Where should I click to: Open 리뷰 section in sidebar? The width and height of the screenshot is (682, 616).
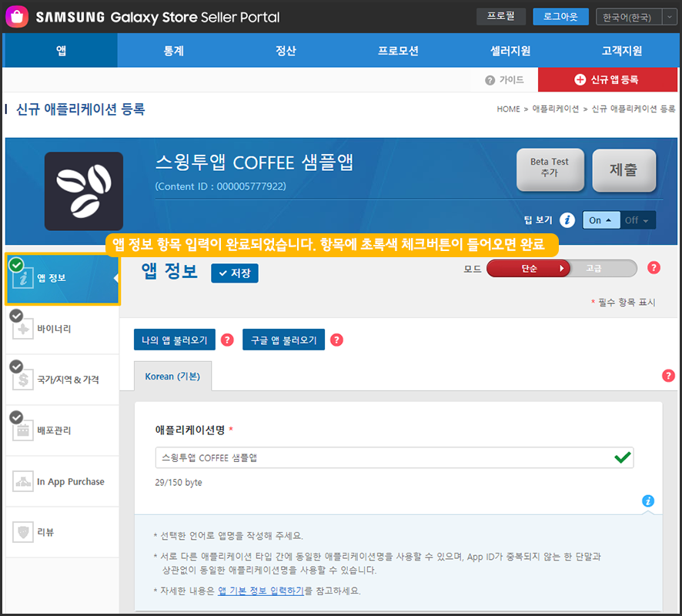point(62,532)
